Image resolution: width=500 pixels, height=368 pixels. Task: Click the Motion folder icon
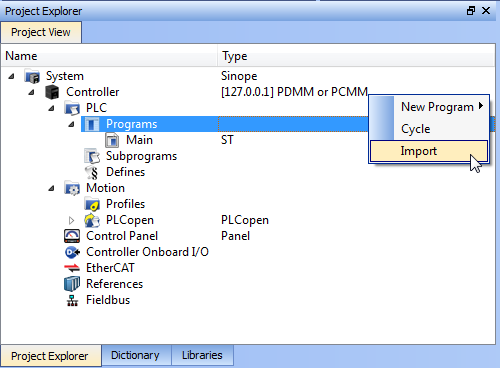72,188
